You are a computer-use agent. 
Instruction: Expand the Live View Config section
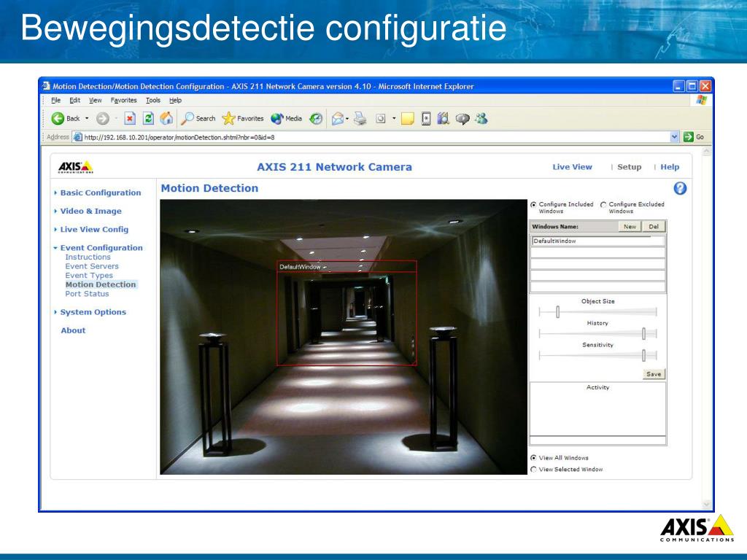94,230
